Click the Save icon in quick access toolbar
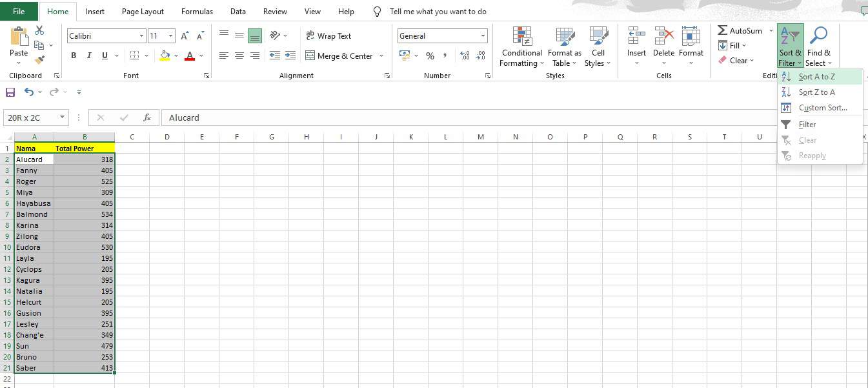Screen dimensions: 868x388 point(10,92)
